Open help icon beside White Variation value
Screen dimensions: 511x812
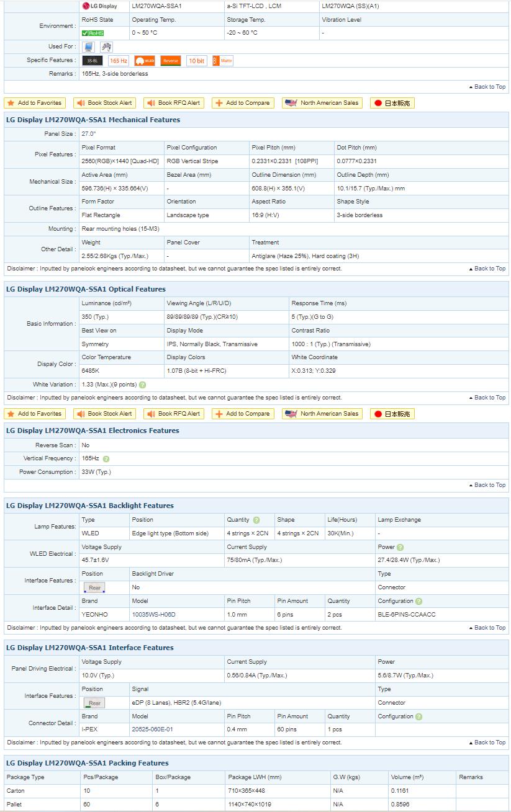click(x=143, y=385)
